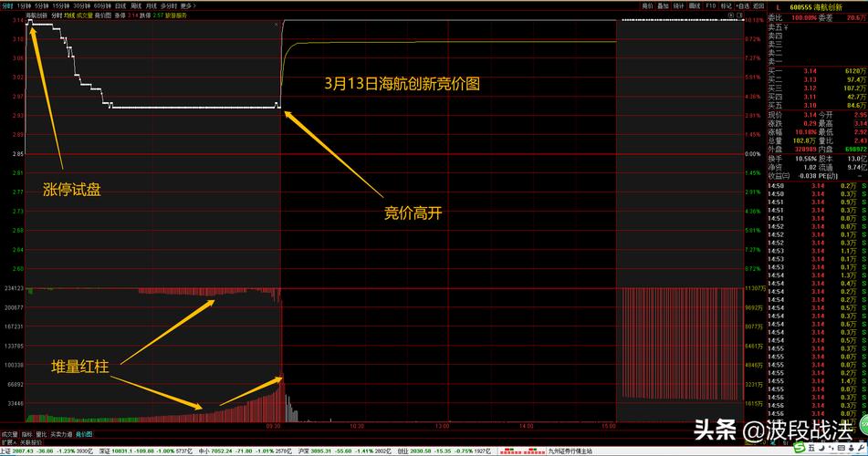
Task: Click the 竞价 toolbar button
Action: (647, 5)
